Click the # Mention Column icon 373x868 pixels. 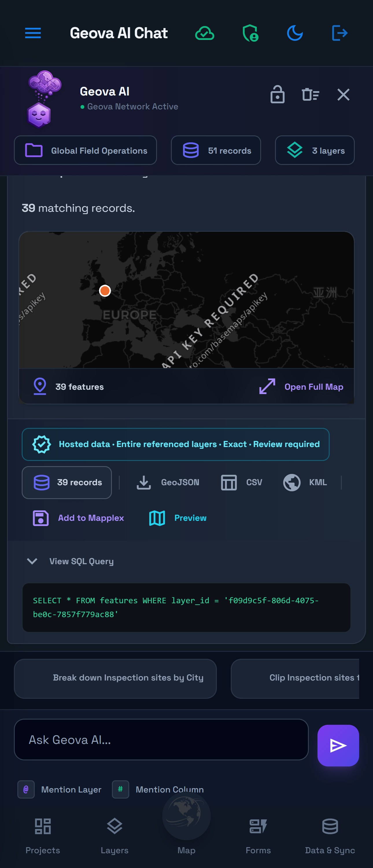pos(121,789)
